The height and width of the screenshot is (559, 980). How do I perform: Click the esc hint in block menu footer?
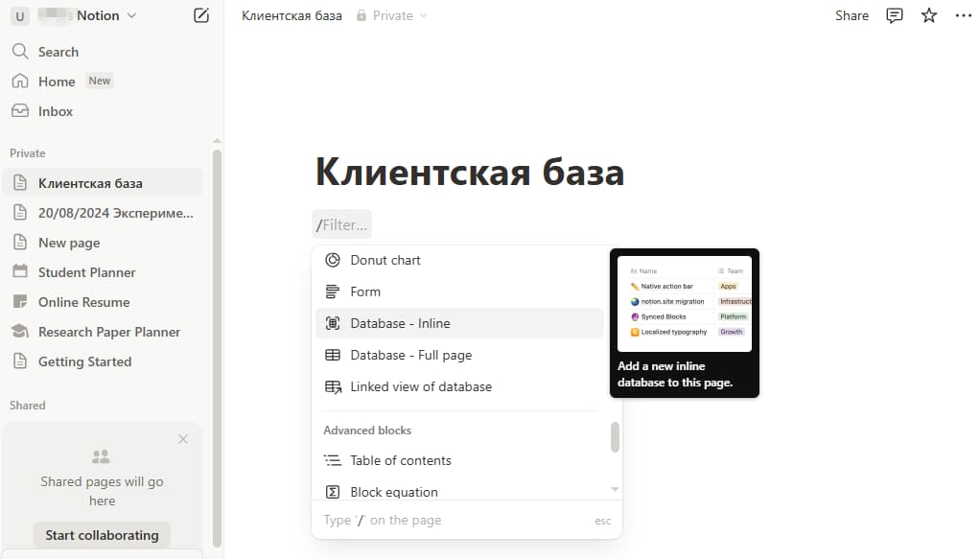click(602, 521)
